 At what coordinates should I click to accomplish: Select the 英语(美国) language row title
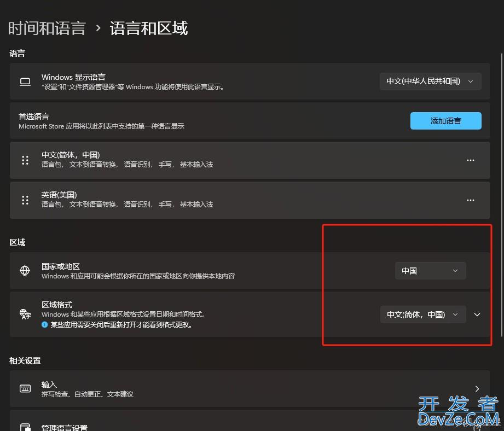coord(59,195)
